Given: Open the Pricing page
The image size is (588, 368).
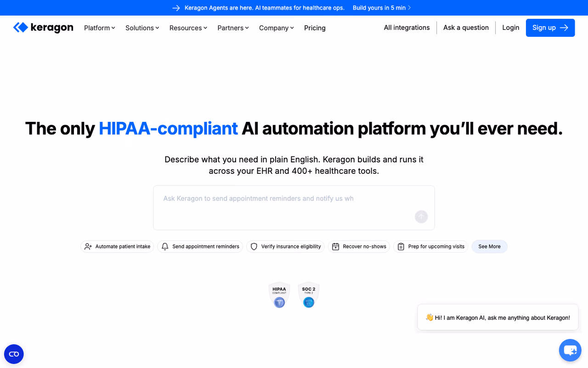Looking at the screenshot, I should click(x=315, y=28).
